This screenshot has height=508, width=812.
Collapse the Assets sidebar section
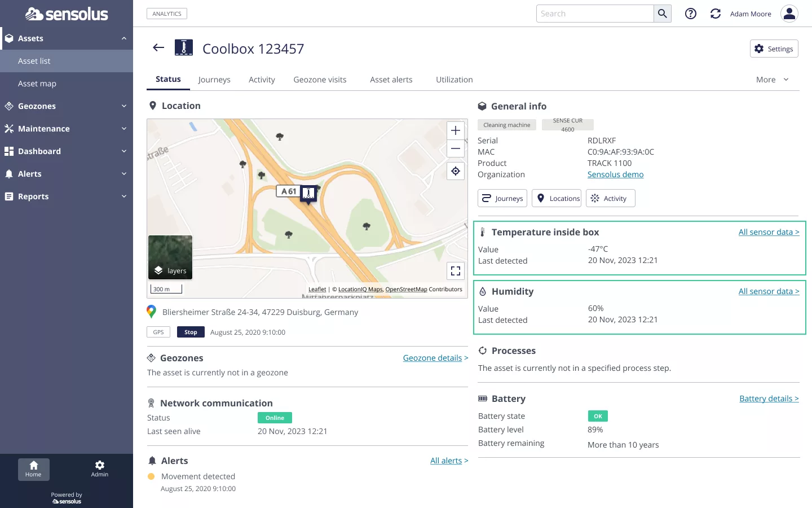pos(123,38)
